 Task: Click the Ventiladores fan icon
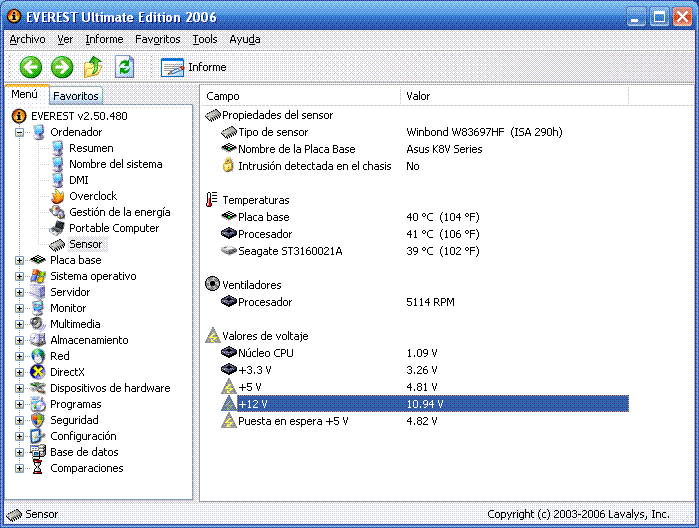pyautogui.click(x=212, y=284)
